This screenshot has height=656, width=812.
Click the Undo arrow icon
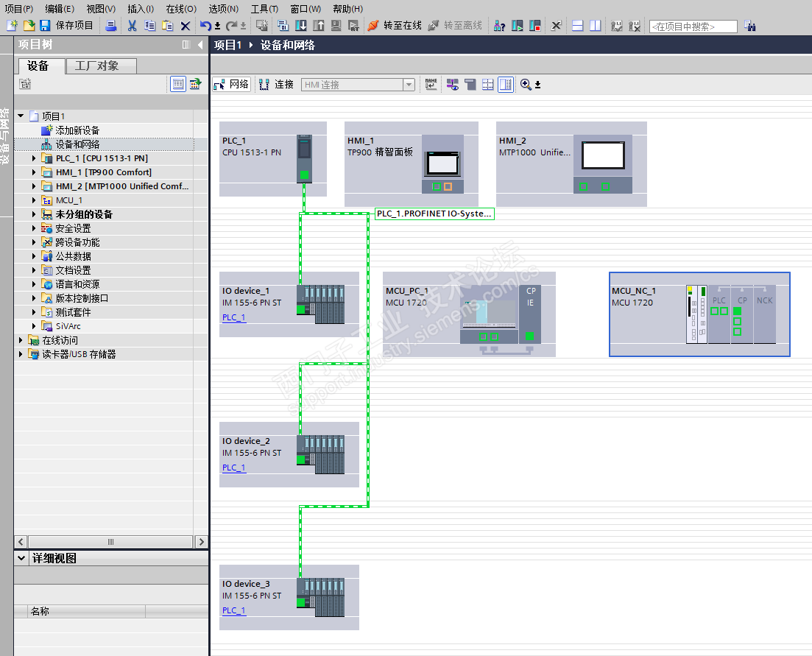[205, 26]
